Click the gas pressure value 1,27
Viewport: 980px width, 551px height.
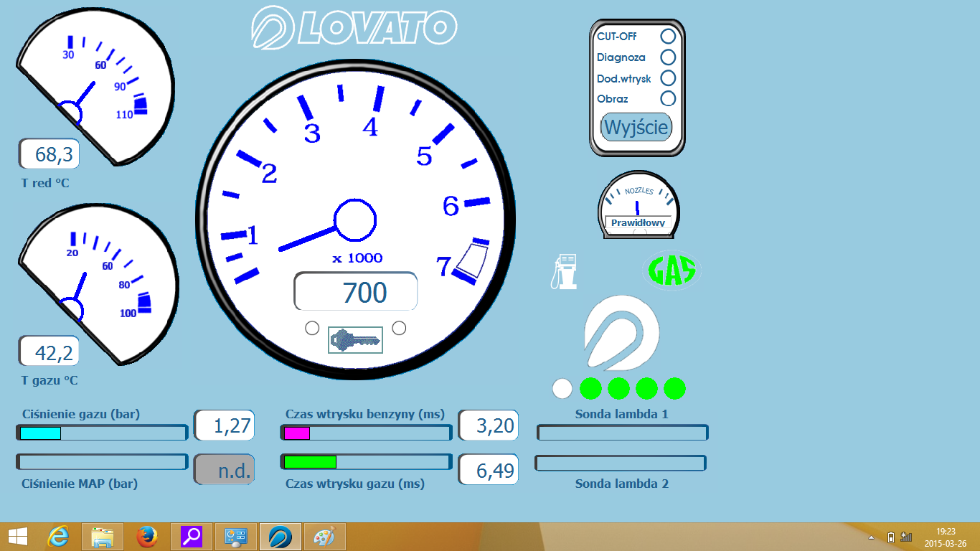(225, 425)
